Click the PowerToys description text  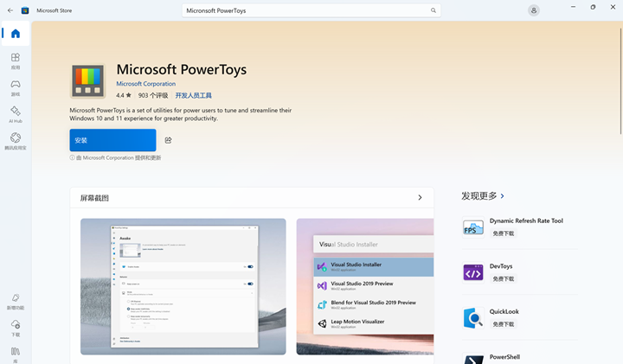click(180, 114)
